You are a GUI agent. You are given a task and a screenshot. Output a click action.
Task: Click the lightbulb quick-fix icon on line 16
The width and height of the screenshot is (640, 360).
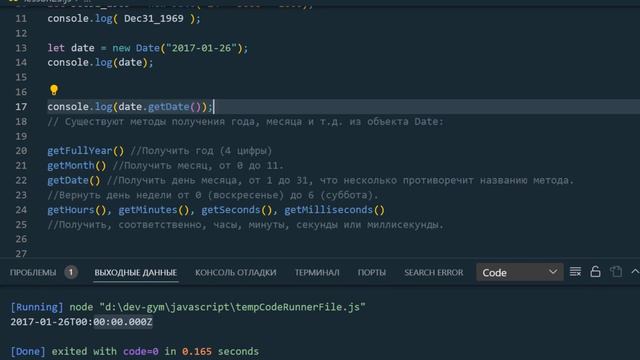pyautogui.click(x=54, y=90)
